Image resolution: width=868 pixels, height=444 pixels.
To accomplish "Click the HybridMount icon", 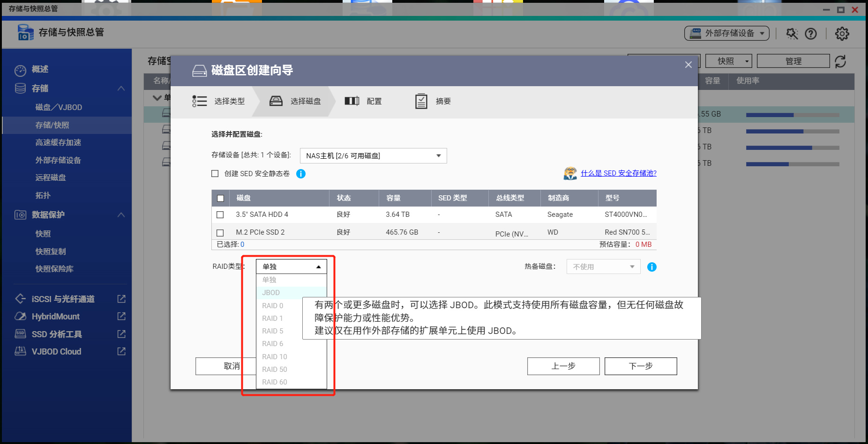I will pos(20,316).
